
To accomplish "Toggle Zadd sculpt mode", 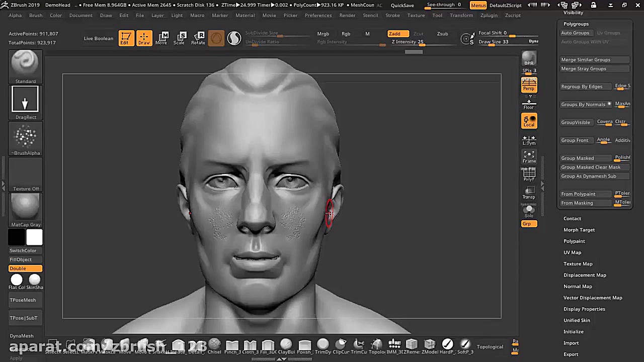I will point(394,34).
